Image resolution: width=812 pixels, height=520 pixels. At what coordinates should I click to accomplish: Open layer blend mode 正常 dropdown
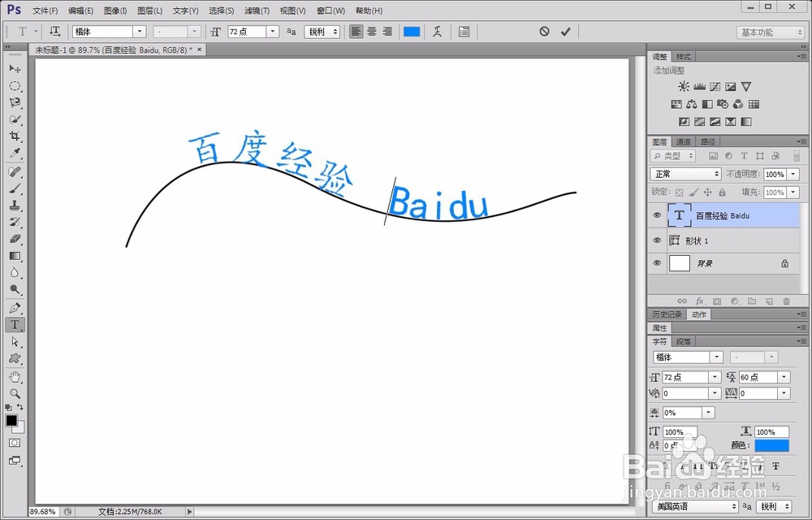(x=685, y=174)
